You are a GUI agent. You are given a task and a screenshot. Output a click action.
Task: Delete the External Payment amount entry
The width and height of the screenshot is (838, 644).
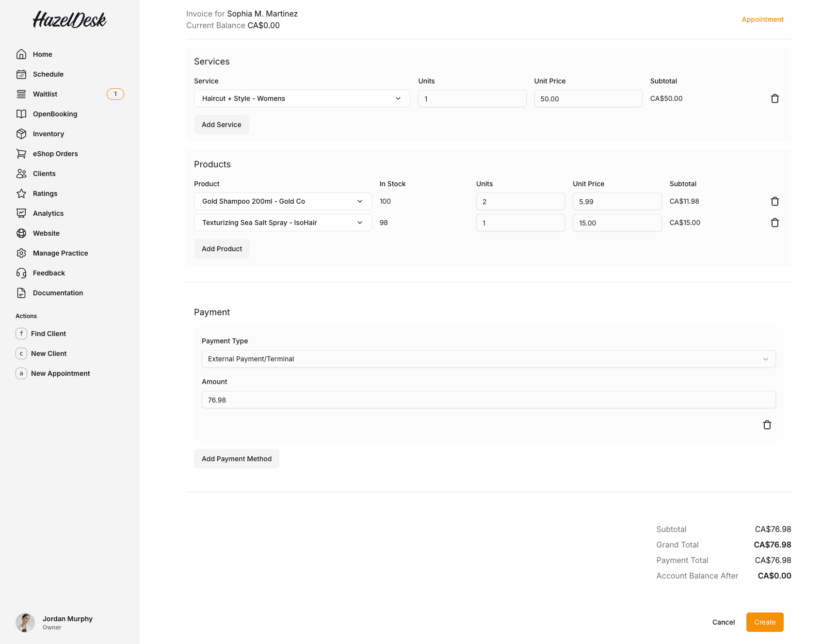[767, 424]
